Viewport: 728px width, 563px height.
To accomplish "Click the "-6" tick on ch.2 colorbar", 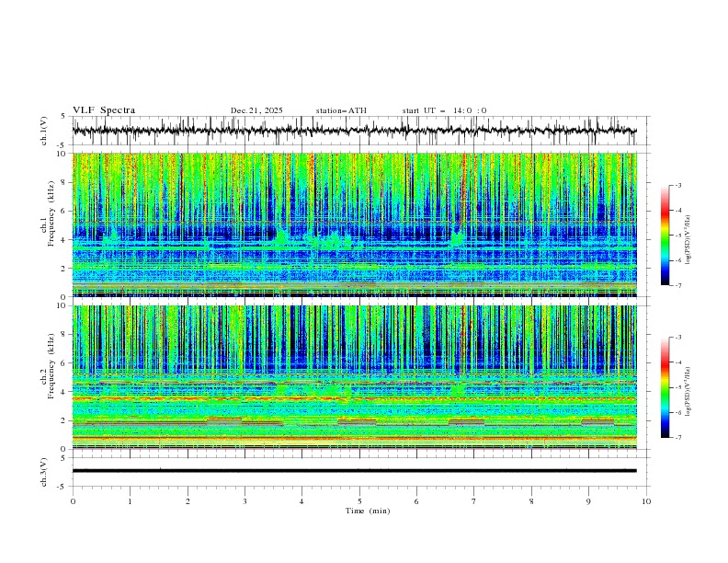I will 678,412.
